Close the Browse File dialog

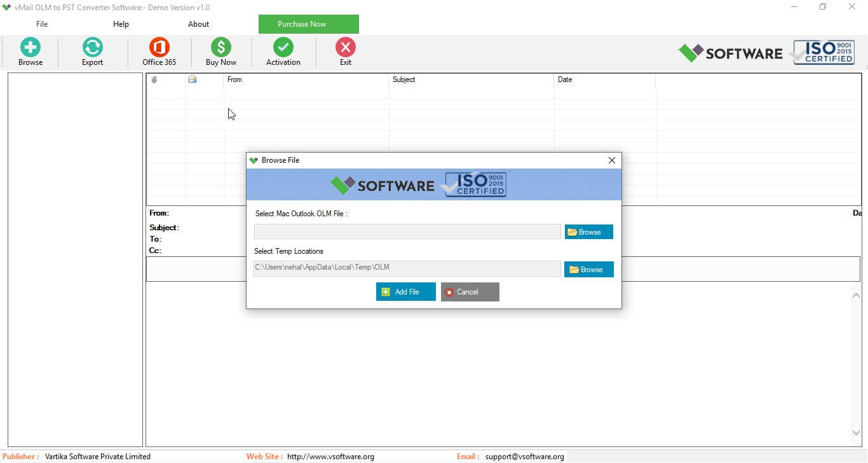pos(612,160)
